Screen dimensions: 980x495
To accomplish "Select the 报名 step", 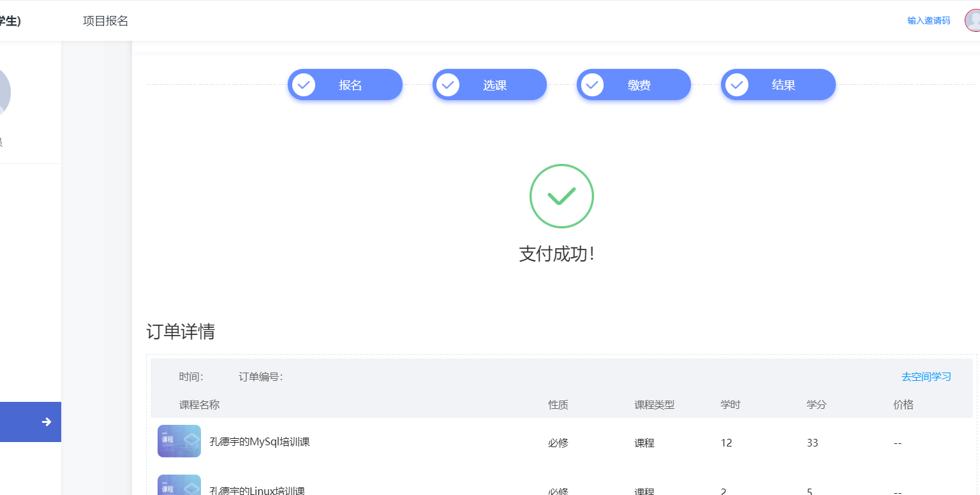I will 345,85.
